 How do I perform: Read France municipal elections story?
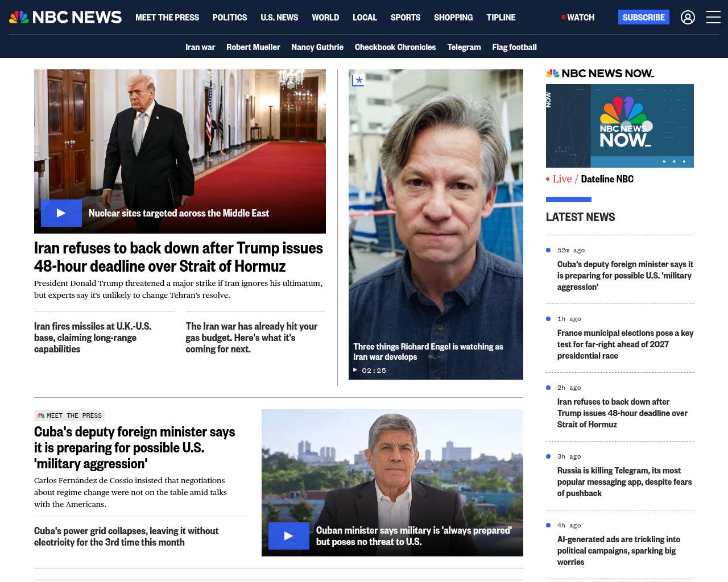tap(625, 344)
